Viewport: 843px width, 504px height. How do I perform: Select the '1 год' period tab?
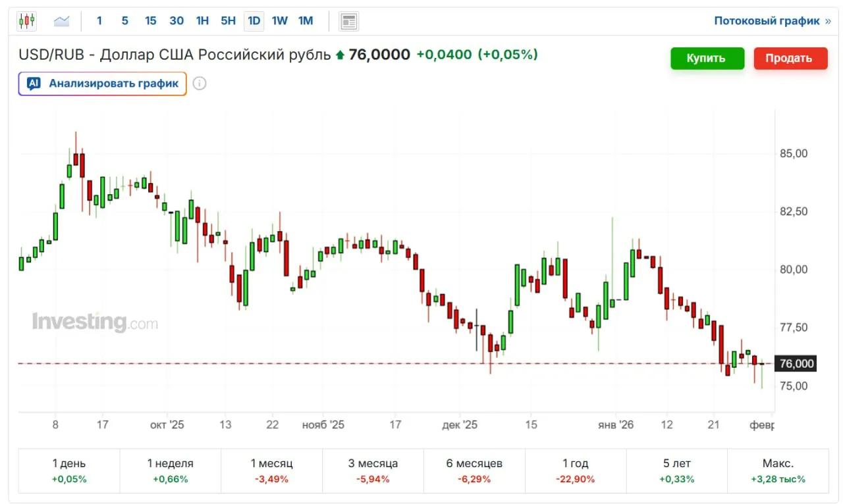575,470
